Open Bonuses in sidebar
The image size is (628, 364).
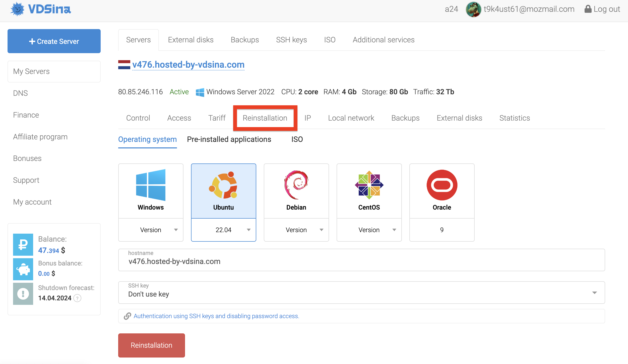pos(27,158)
